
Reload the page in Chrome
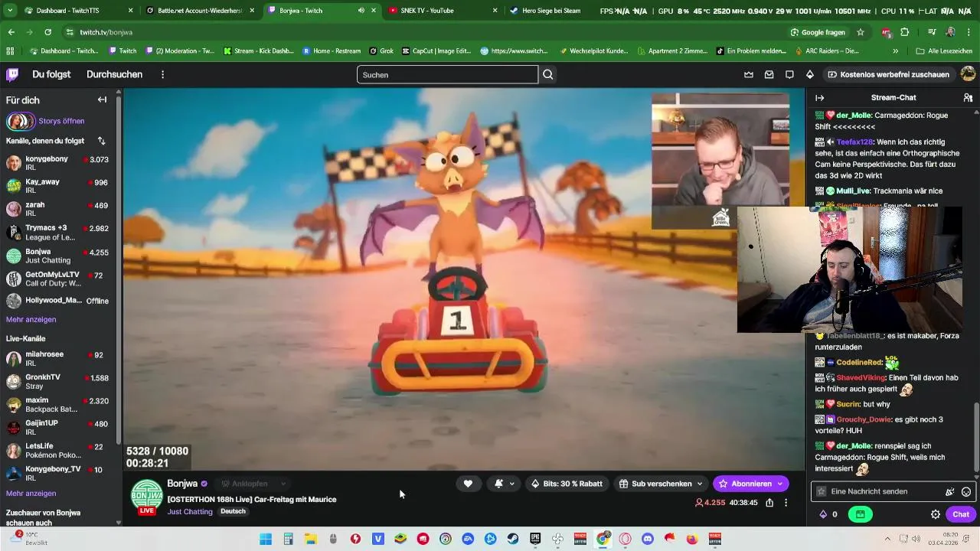point(47,32)
